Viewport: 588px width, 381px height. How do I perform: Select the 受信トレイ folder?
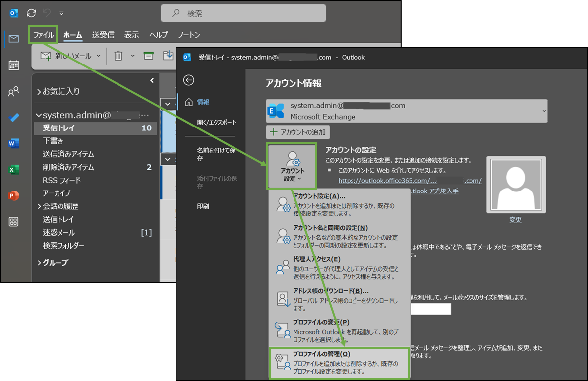coord(96,128)
